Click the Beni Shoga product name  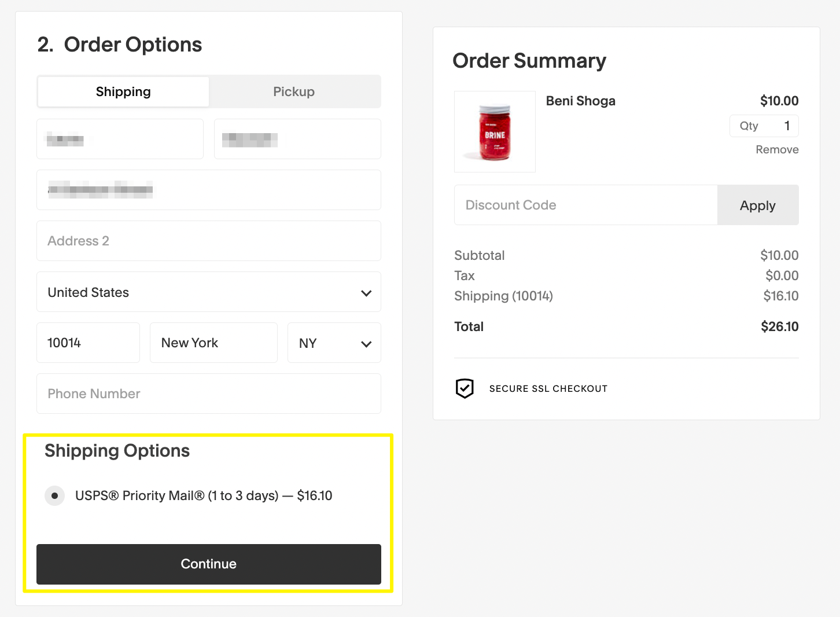pos(581,101)
